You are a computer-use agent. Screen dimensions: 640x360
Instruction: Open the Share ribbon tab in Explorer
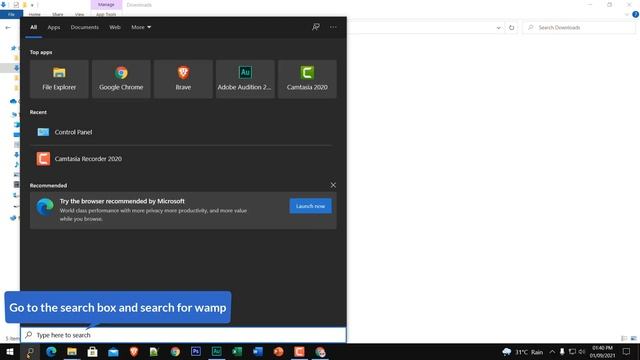58,15
